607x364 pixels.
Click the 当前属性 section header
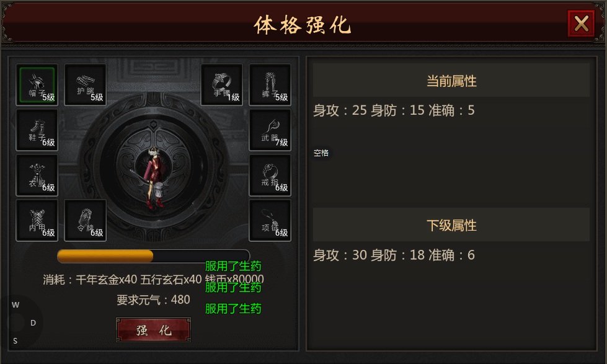tap(451, 81)
